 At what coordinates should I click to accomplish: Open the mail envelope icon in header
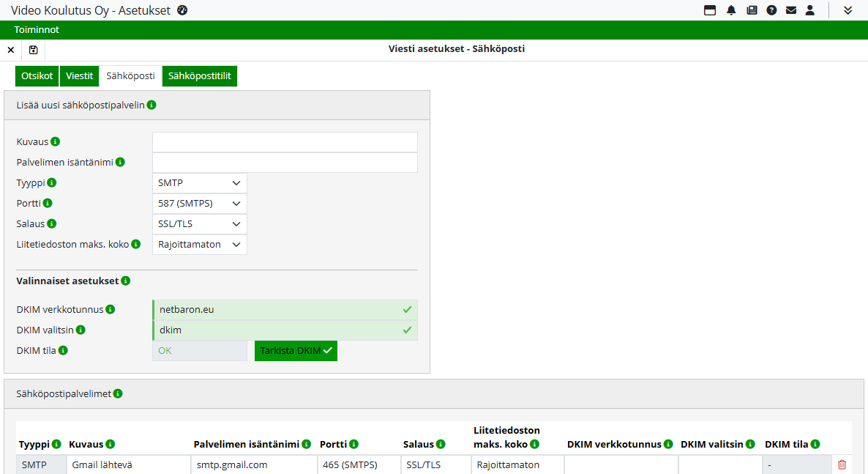[x=791, y=10]
